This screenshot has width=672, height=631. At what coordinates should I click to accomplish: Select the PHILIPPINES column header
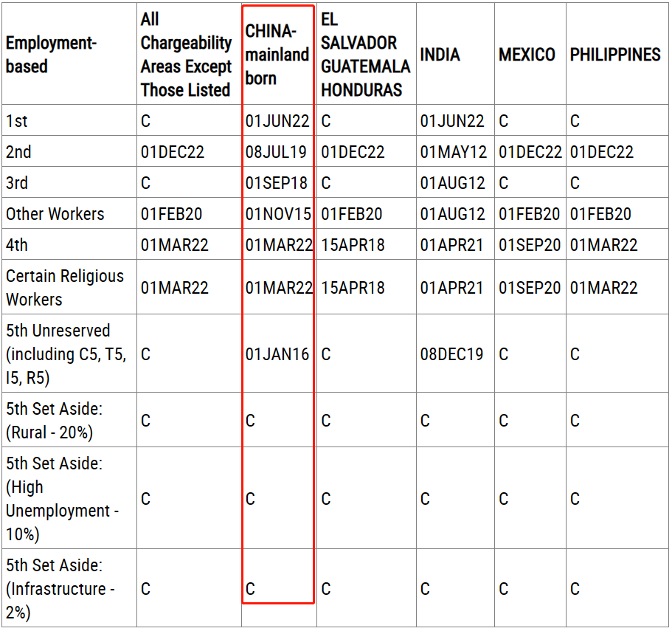(615, 55)
